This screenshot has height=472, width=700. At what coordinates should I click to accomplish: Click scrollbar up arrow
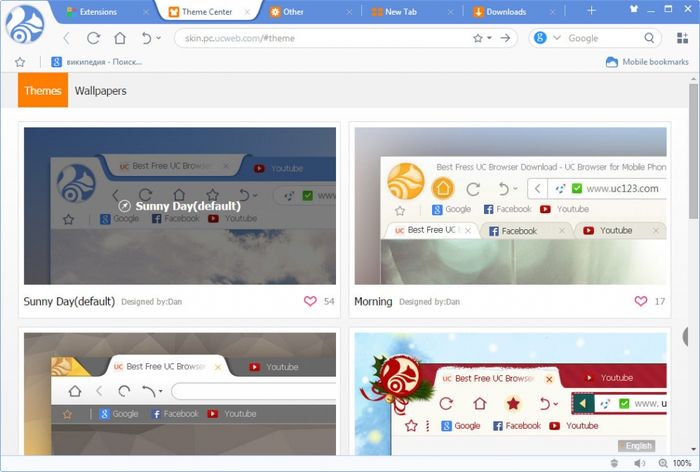(693, 79)
